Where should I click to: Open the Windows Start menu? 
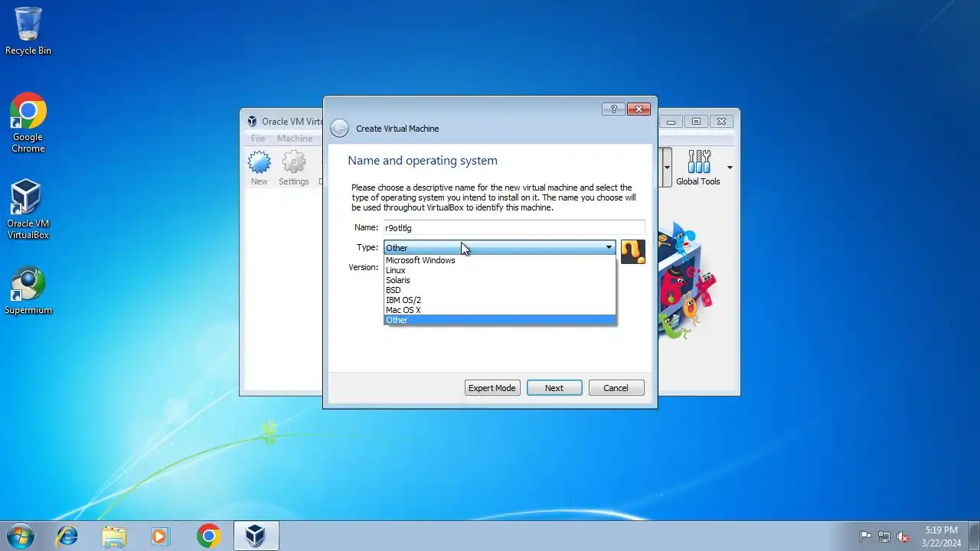click(20, 536)
